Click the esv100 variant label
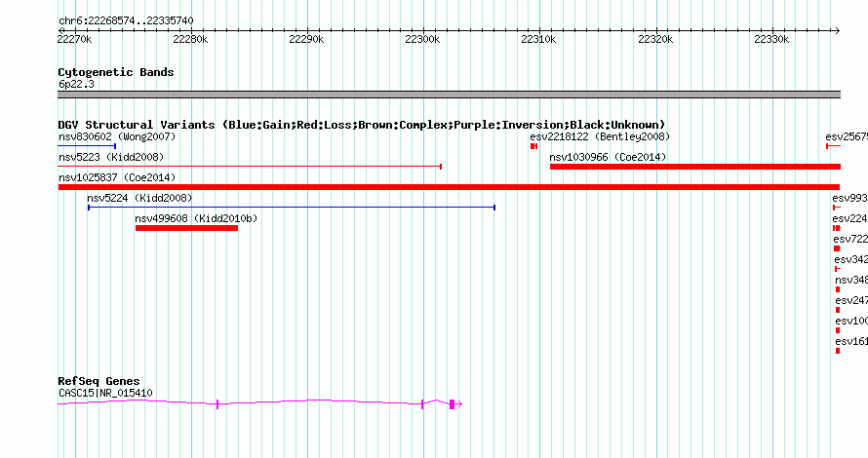868x458 pixels. tap(851, 321)
